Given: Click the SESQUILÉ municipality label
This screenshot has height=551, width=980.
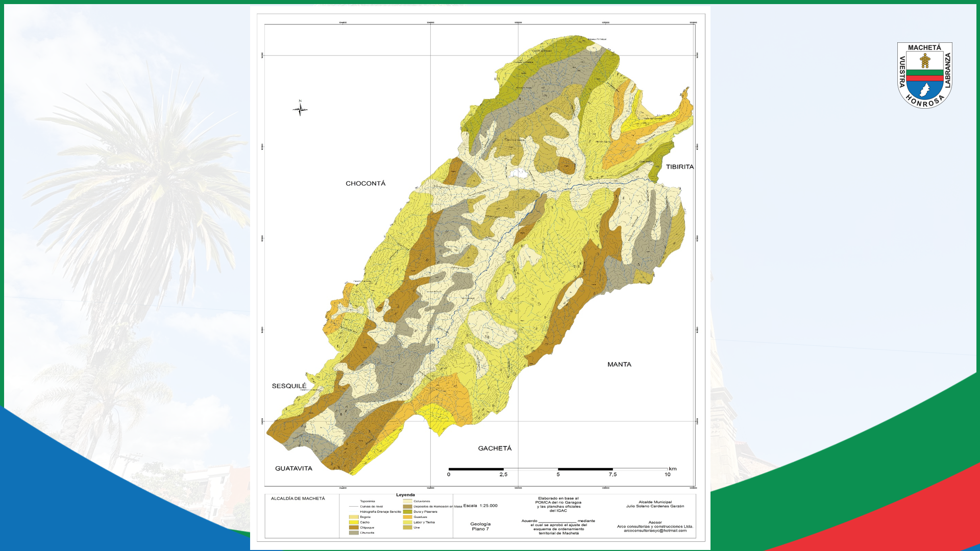Looking at the screenshot, I should point(289,386).
